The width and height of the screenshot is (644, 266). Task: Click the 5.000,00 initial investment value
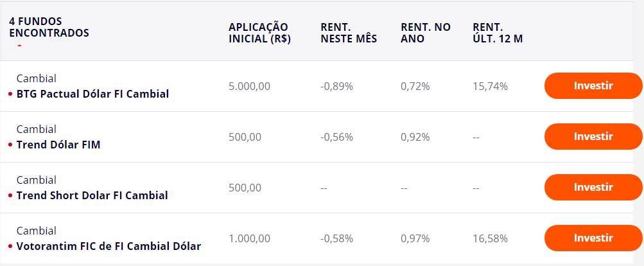[x=249, y=86]
